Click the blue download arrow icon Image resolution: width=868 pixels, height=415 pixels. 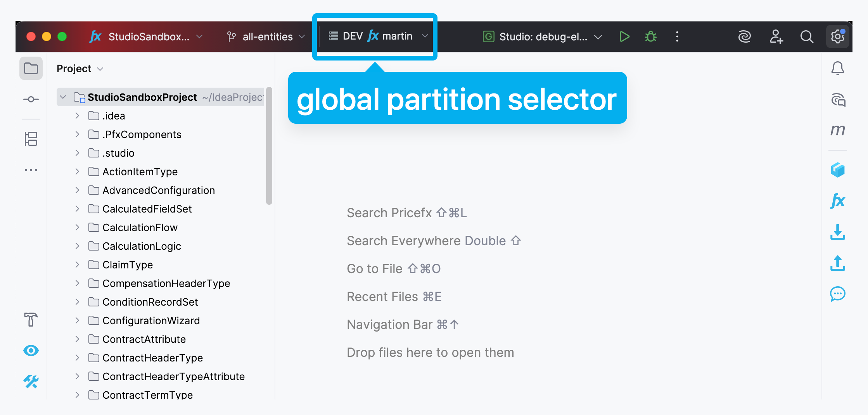point(837,232)
